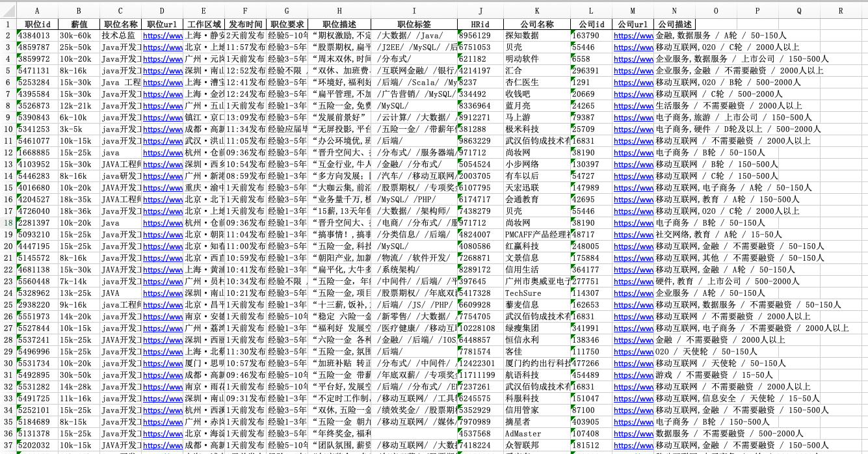This screenshot has width=868, height=454.
Task: Click the 职位id header cell
Action: [37, 24]
